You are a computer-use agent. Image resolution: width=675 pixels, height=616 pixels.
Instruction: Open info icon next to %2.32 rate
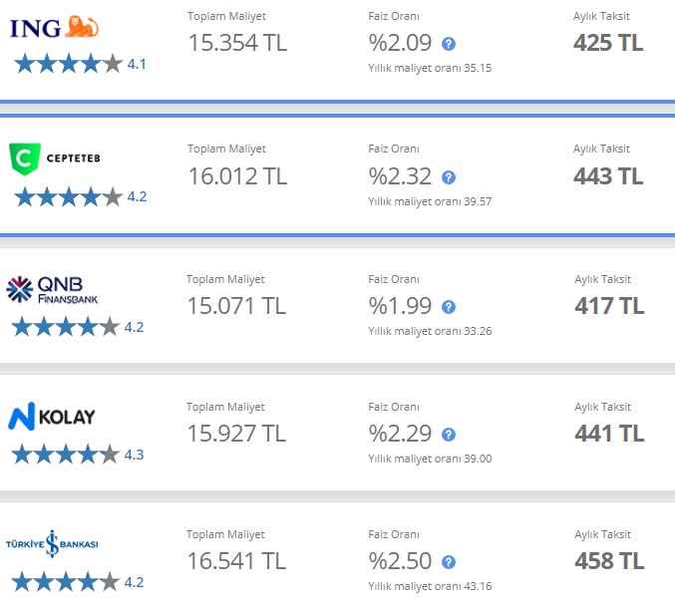pyautogui.click(x=449, y=176)
